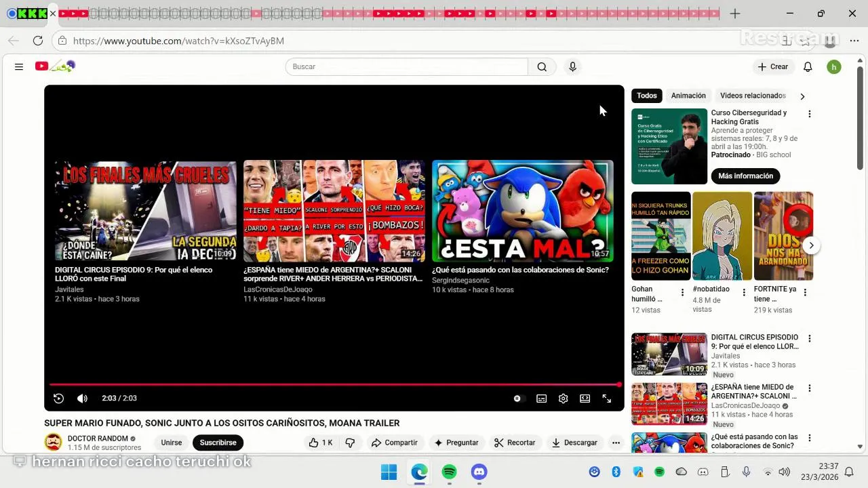The width and height of the screenshot is (868, 488).
Task: Click the browser address bar URL
Action: click(178, 41)
